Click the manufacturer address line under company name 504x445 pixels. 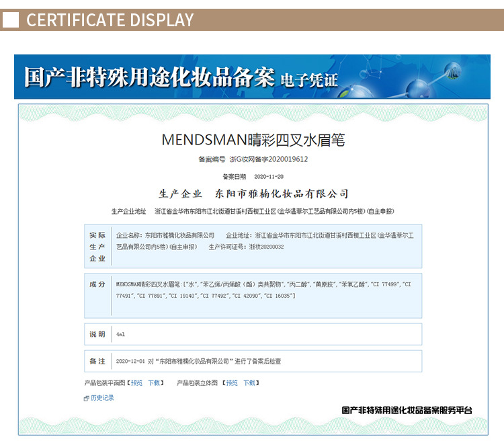coord(274,211)
